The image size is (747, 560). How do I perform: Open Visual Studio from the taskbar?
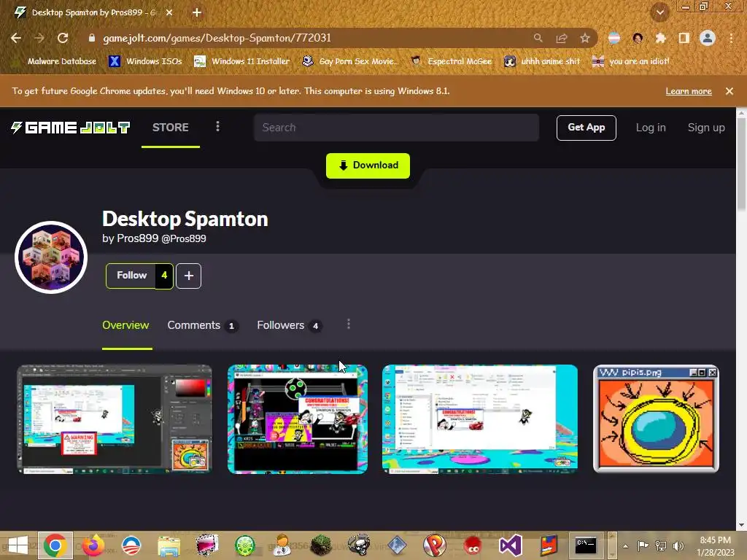click(510, 545)
